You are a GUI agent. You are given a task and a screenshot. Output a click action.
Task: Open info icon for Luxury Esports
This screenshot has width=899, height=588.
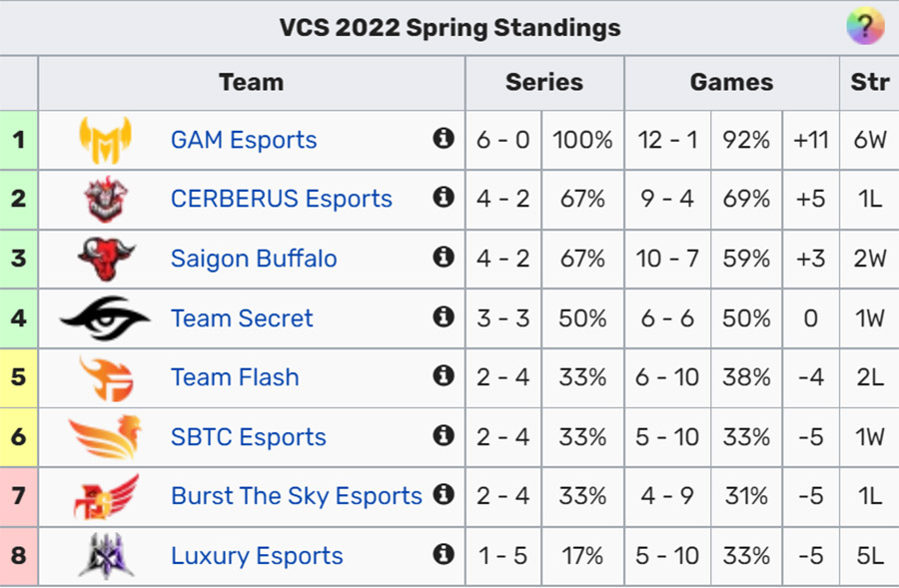click(x=444, y=554)
